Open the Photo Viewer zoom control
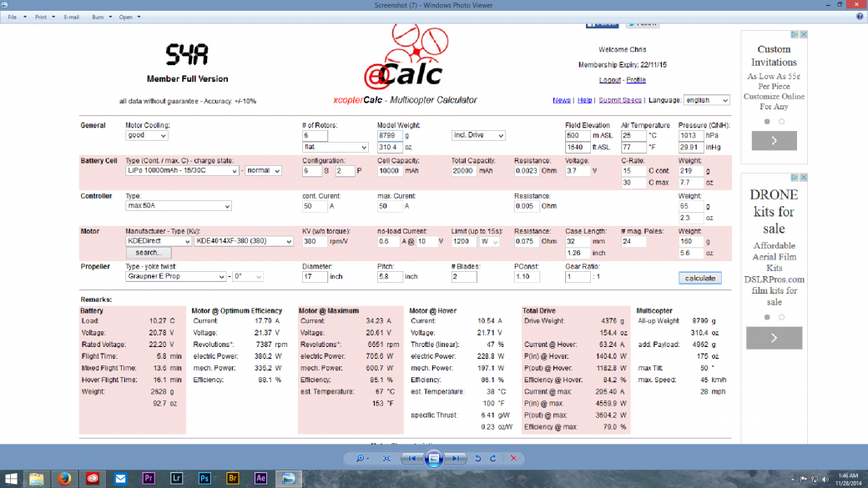 pyautogui.click(x=362, y=458)
